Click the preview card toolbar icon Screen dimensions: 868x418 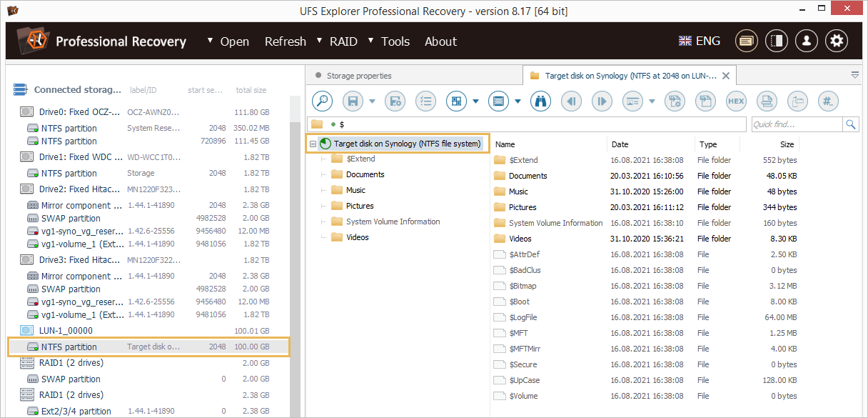(632, 101)
